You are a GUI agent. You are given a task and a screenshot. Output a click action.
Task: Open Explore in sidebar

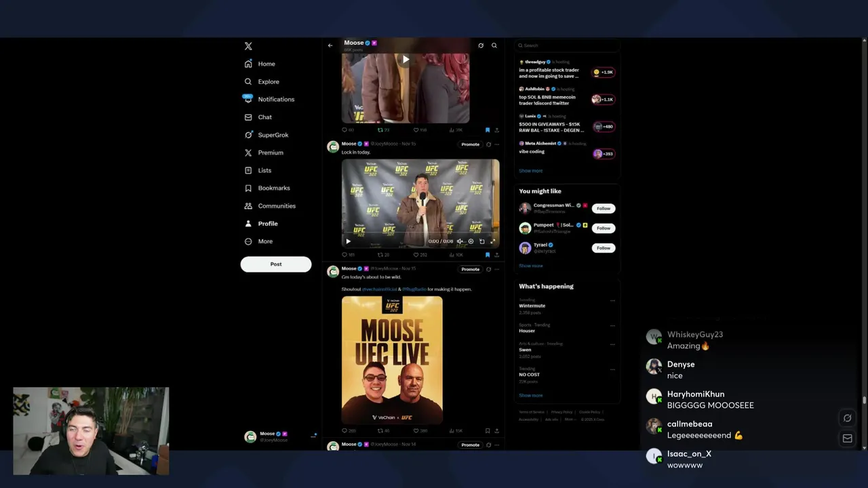click(262, 81)
